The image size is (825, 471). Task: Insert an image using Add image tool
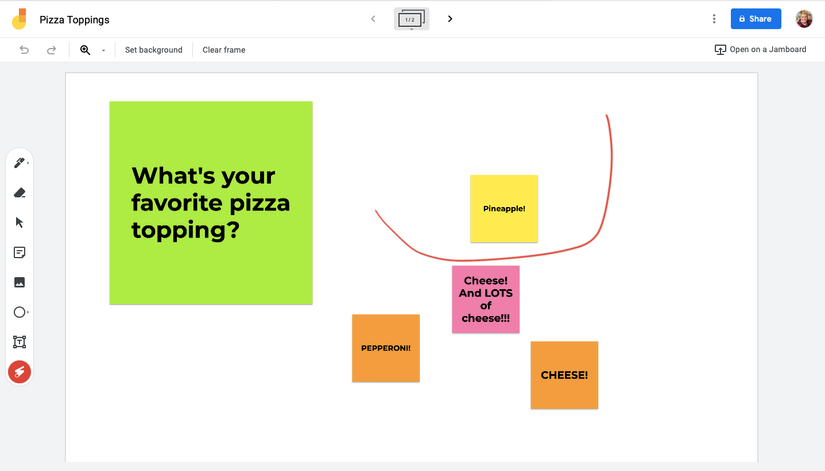(x=19, y=282)
